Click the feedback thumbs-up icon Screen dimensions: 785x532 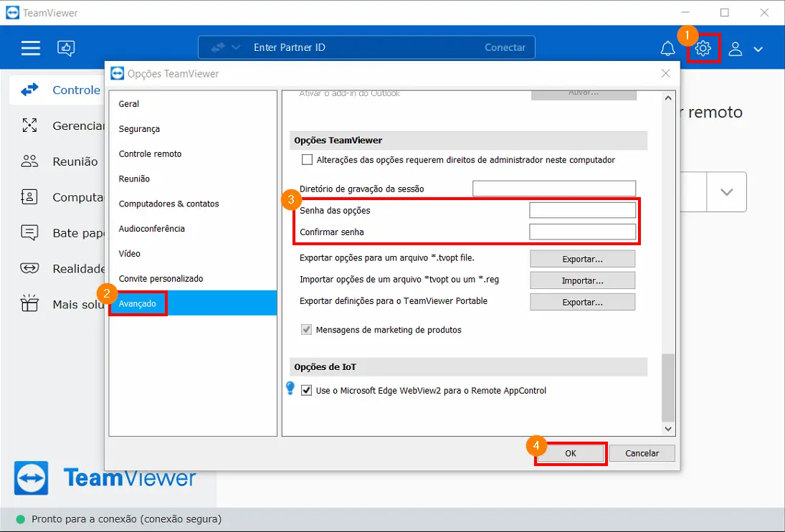[x=66, y=48]
